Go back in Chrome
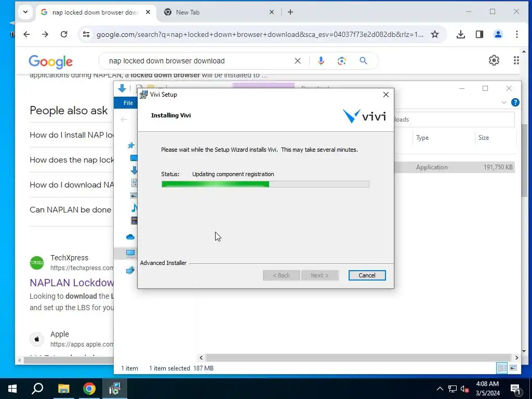 pyautogui.click(x=26, y=34)
